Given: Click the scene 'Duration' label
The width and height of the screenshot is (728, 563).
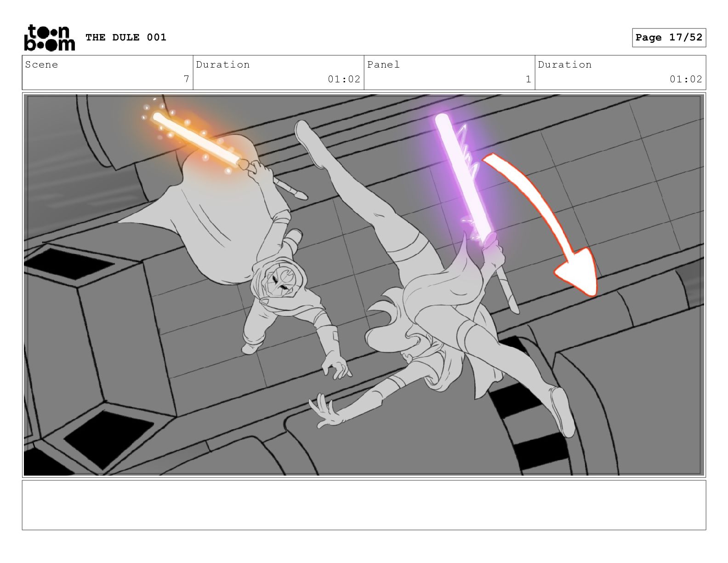Looking at the screenshot, I should (x=223, y=64).
